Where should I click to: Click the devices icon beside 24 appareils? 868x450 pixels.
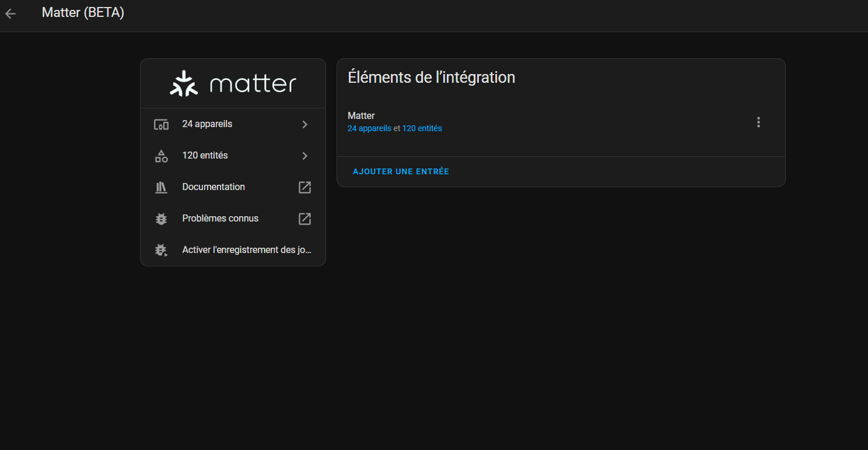coord(161,124)
